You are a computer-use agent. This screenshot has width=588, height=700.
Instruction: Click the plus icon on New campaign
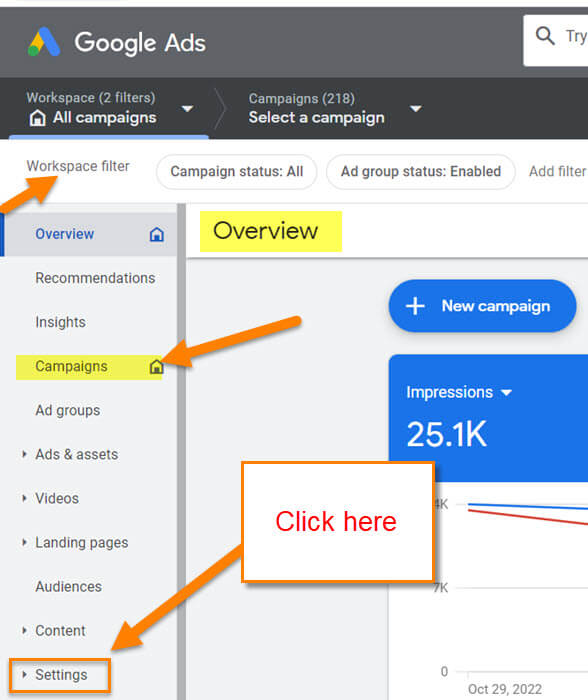pyautogui.click(x=415, y=306)
